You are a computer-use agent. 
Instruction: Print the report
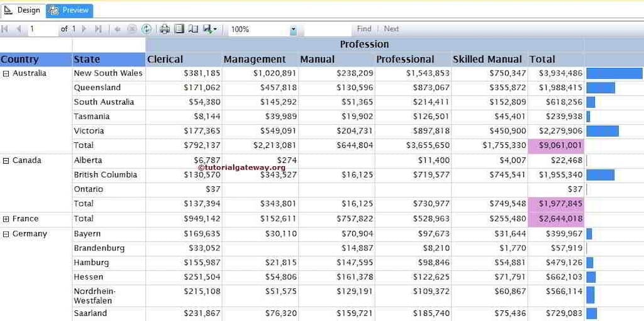tap(165, 29)
